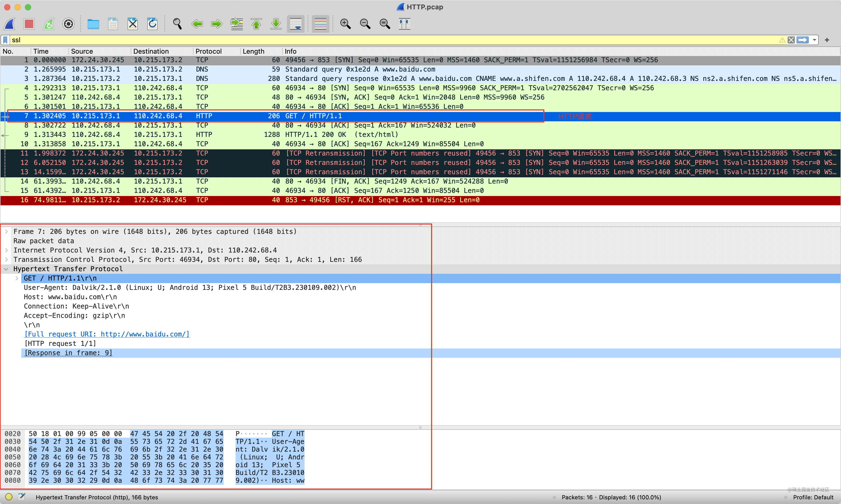
Task: Sort by the Time column header
Action: (50, 51)
